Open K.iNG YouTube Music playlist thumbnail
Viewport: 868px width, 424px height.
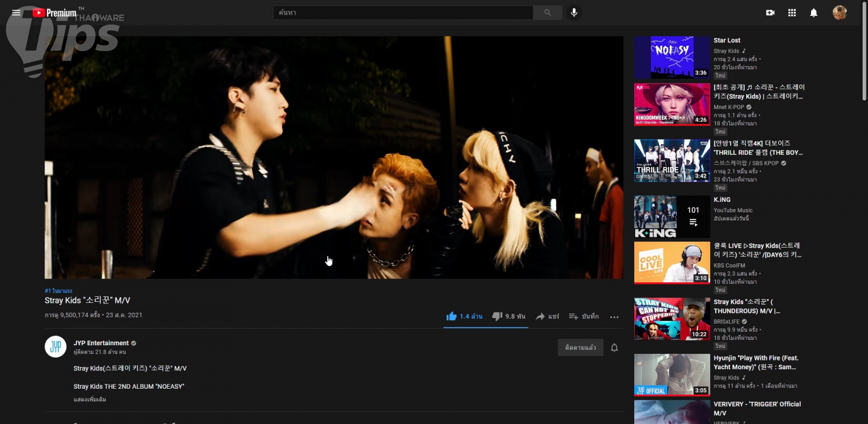672,217
